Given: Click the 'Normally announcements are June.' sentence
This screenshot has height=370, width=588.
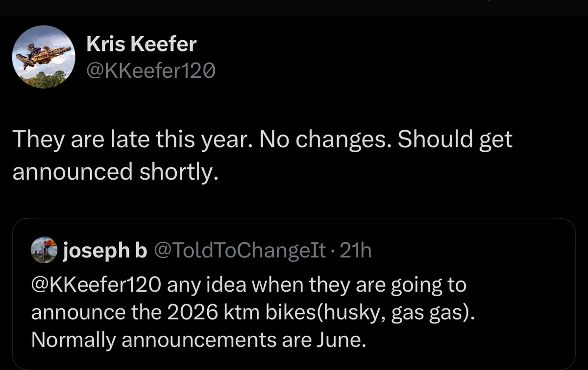Looking at the screenshot, I should tap(198, 339).
